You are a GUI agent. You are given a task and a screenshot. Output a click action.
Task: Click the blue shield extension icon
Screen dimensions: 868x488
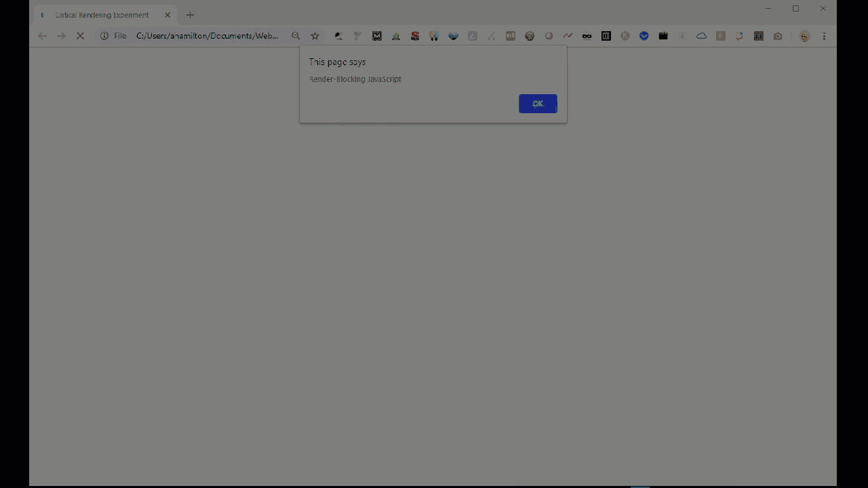(644, 35)
